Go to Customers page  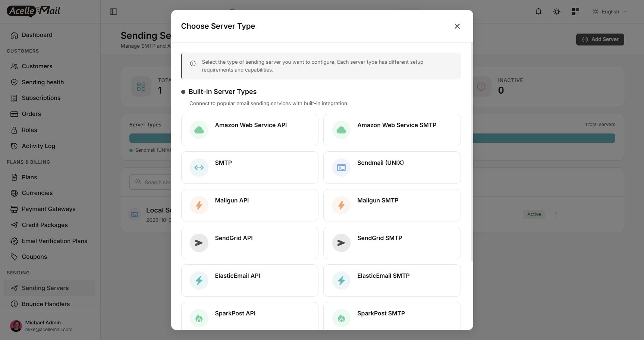click(x=50, y=66)
